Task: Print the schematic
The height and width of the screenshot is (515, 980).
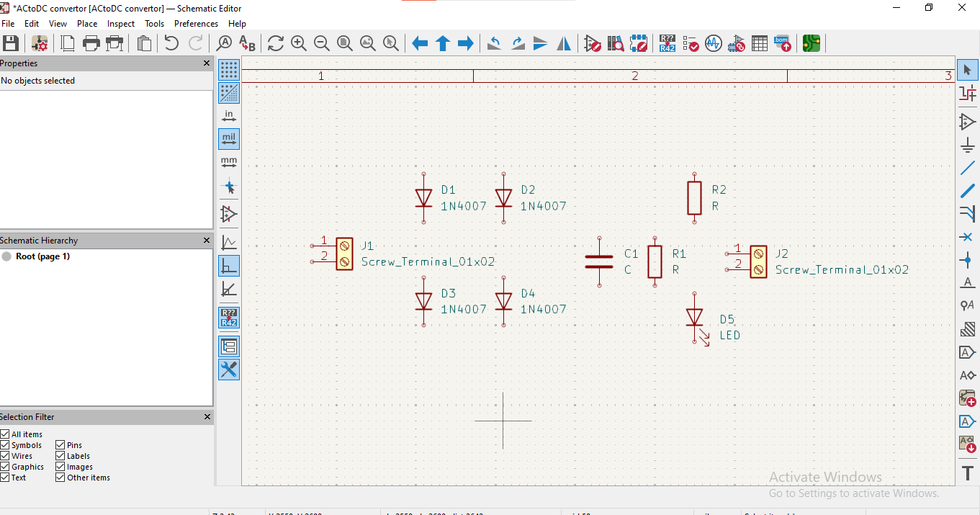Action: [x=91, y=43]
